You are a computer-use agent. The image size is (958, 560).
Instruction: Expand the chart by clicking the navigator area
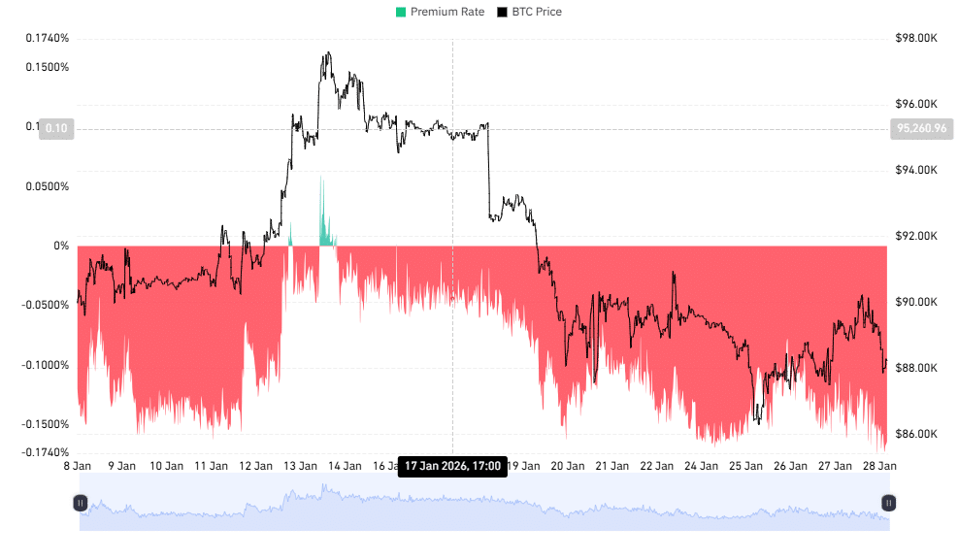[x=485, y=503]
